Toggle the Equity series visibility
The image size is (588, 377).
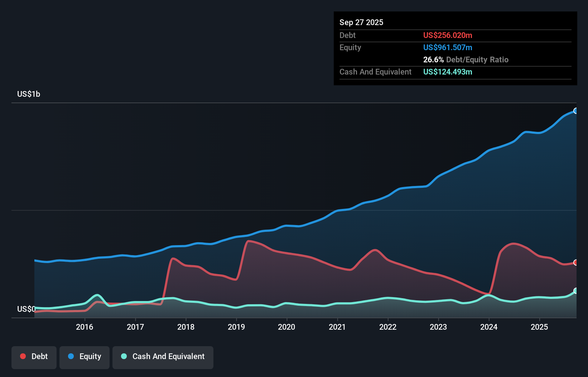[x=84, y=356]
